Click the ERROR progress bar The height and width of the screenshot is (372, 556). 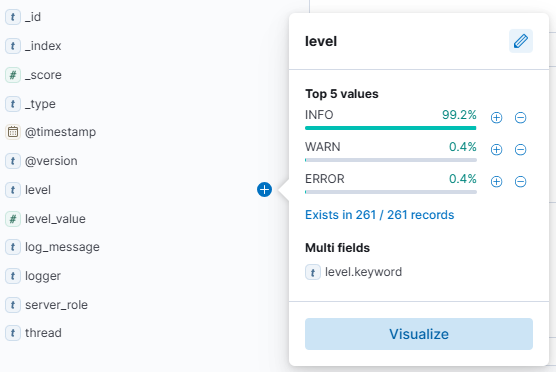click(390, 192)
